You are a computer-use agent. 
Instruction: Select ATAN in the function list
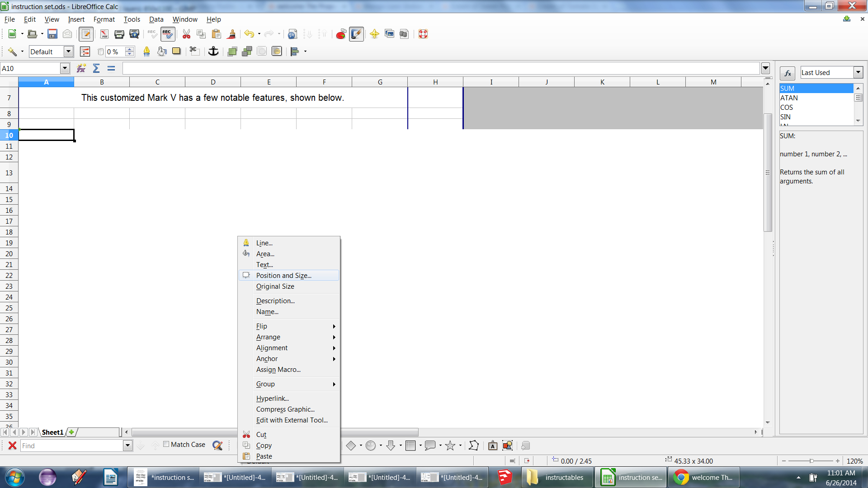(789, 98)
